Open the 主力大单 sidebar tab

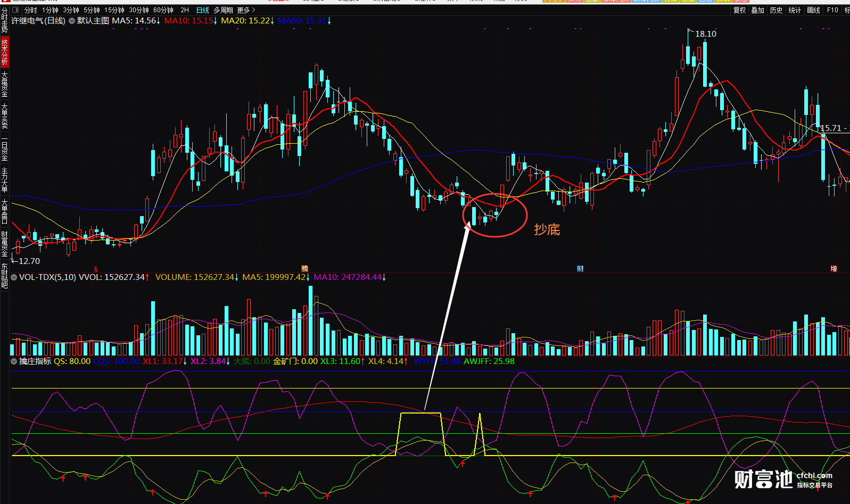tap(4, 180)
